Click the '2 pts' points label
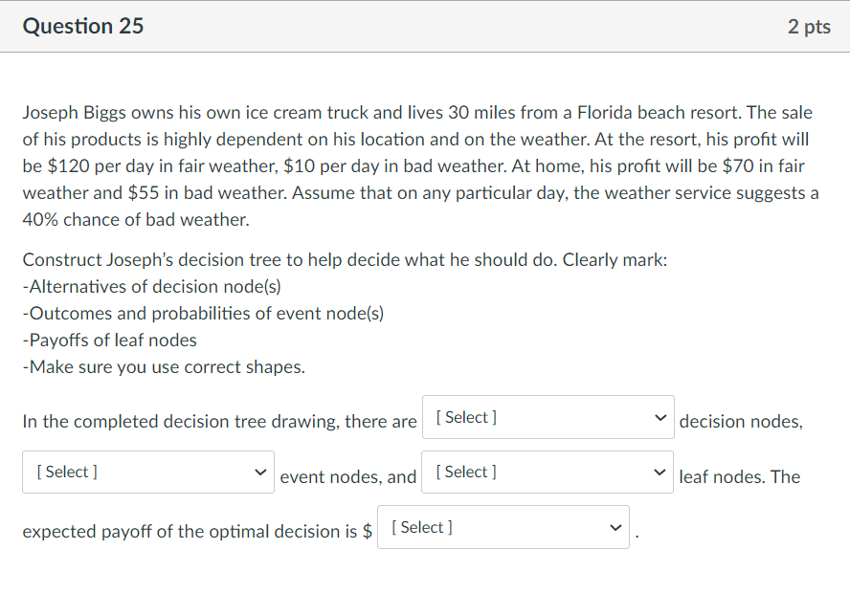 click(809, 27)
